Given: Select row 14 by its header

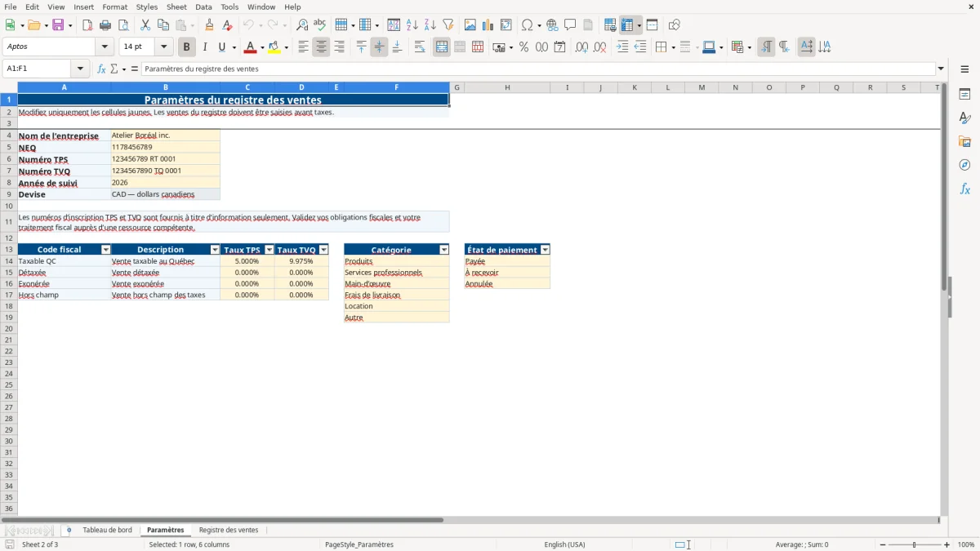Looking at the screenshot, I should pos(9,261).
